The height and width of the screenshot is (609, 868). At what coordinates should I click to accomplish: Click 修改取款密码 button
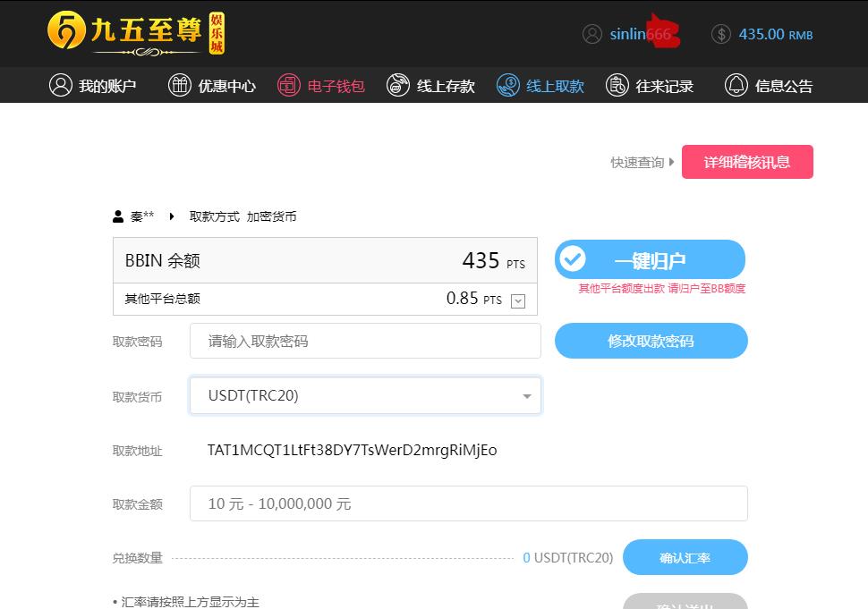[x=651, y=341]
